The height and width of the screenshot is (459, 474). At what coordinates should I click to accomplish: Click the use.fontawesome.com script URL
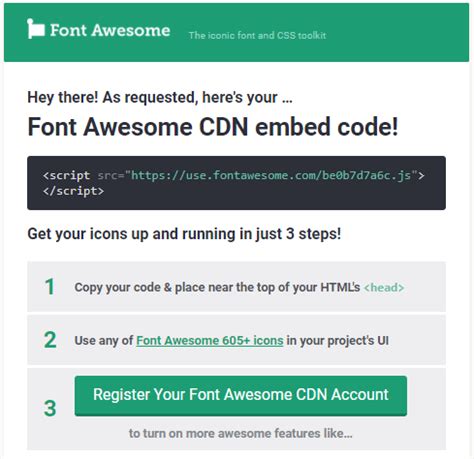click(271, 175)
